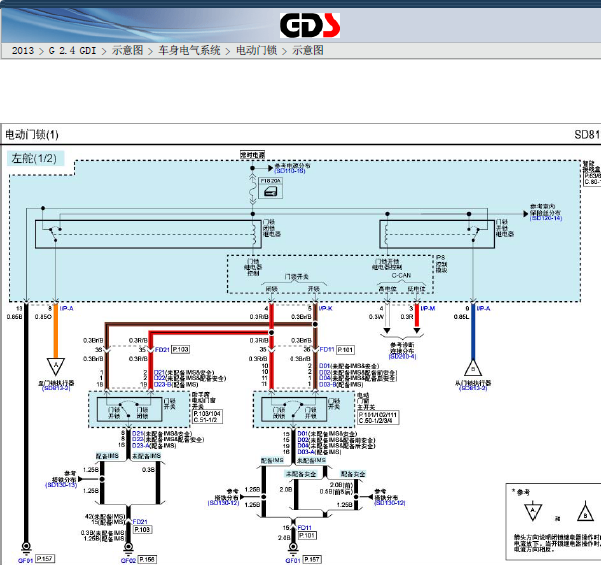Click triangle A marker below the orange wire

coord(56,366)
